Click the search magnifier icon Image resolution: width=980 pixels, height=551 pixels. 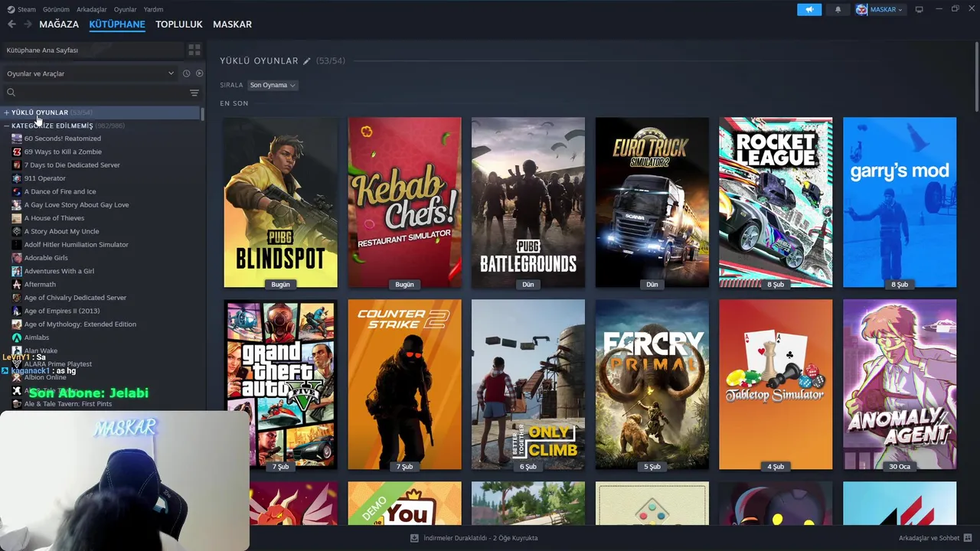coord(11,93)
